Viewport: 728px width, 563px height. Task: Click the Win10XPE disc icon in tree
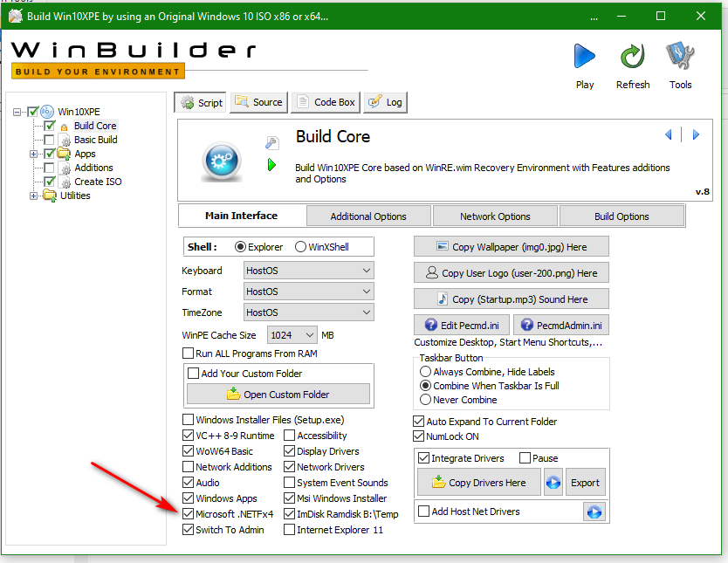47,112
